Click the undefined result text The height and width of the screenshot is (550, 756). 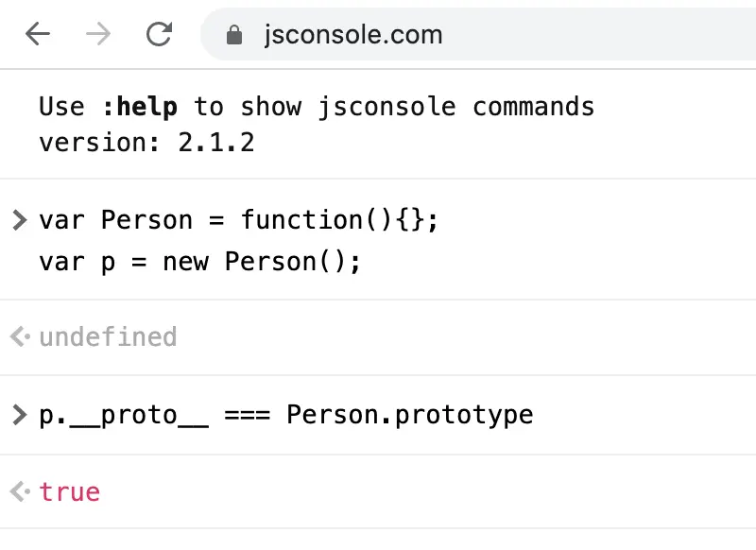point(108,336)
